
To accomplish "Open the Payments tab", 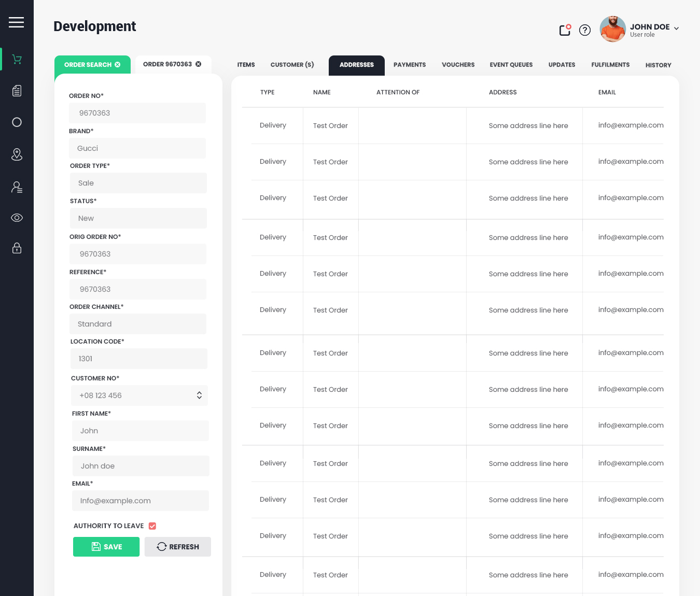I will 410,65.
